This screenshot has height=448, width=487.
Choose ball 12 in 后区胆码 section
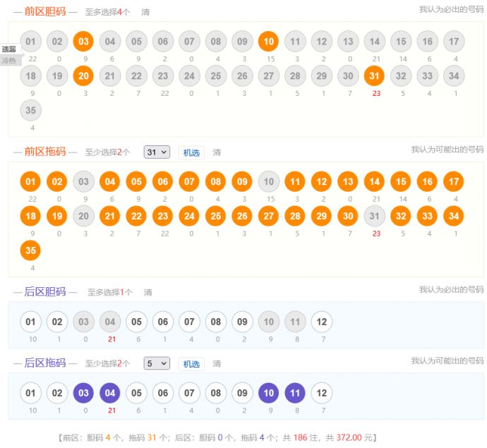(321, 322)
